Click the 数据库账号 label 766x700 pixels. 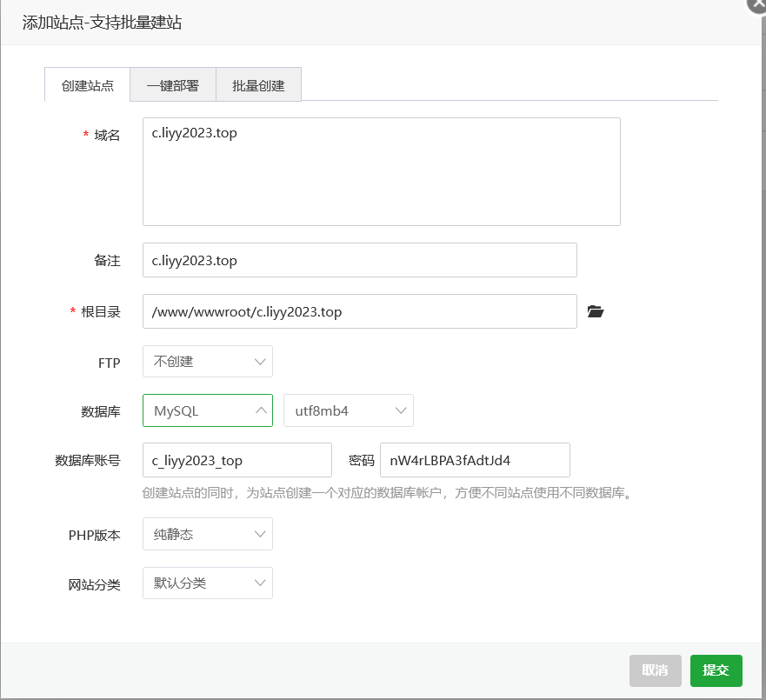coord(88,460)
